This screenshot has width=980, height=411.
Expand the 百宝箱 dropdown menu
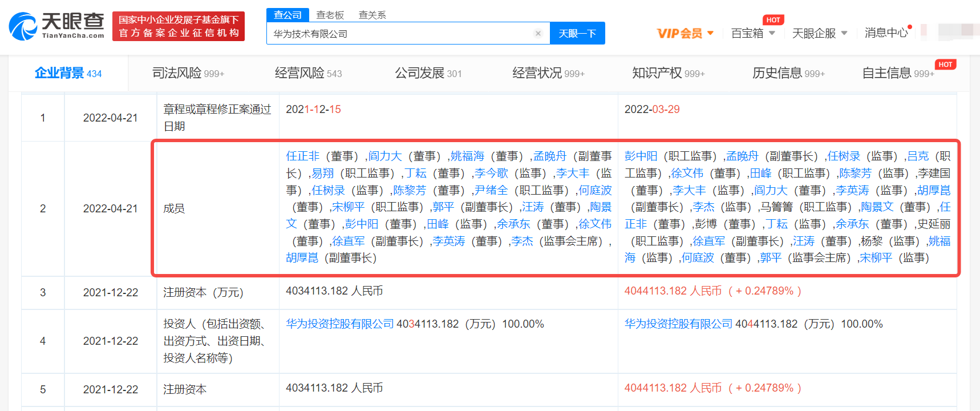pos(753,33)
